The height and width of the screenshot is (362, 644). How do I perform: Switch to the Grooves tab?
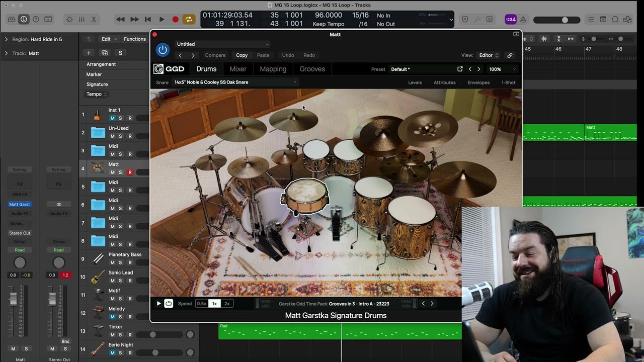tap(312, 69)
